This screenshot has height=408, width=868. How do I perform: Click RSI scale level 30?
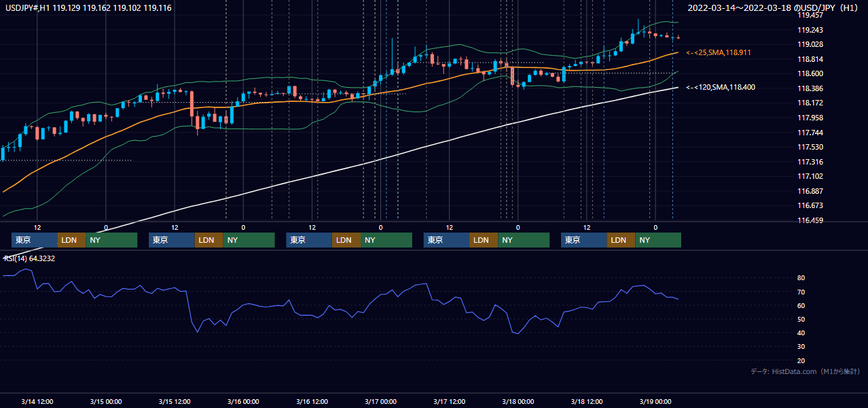pos(801,347)
